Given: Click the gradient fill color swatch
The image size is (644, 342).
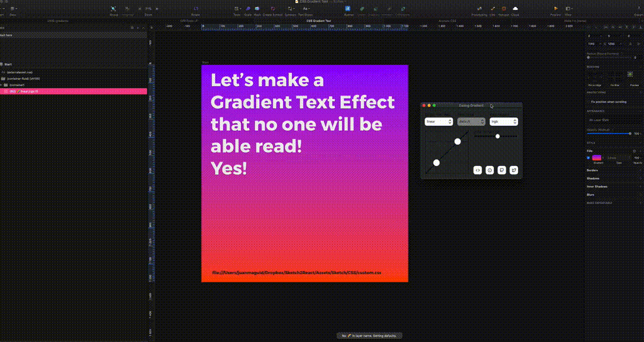Looking at the screenshot, I should click(597, 158).
